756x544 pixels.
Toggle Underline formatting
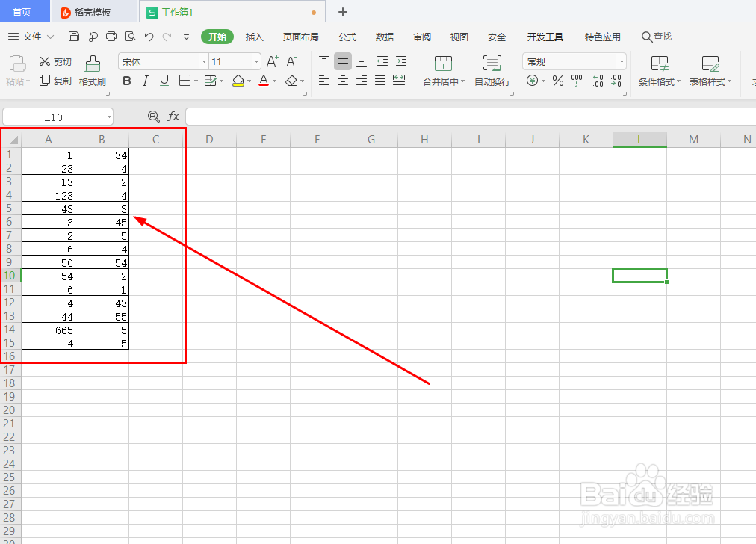[x=164, y=81]
